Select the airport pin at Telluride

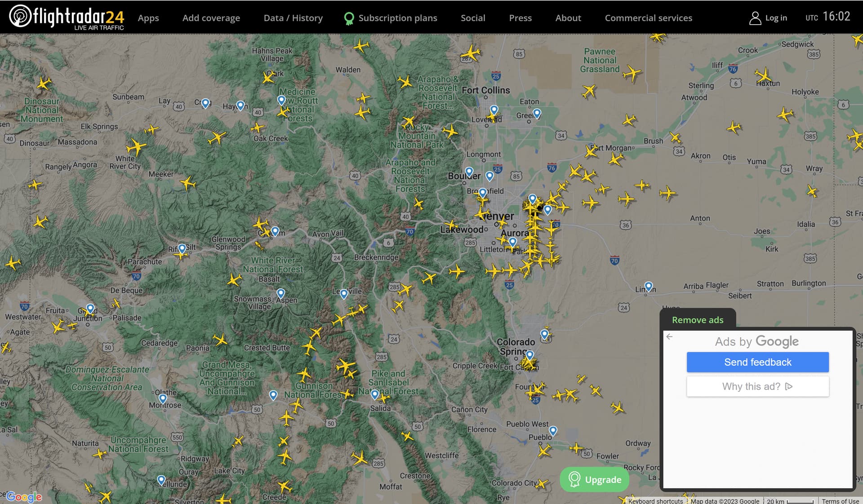click(161, 480)
